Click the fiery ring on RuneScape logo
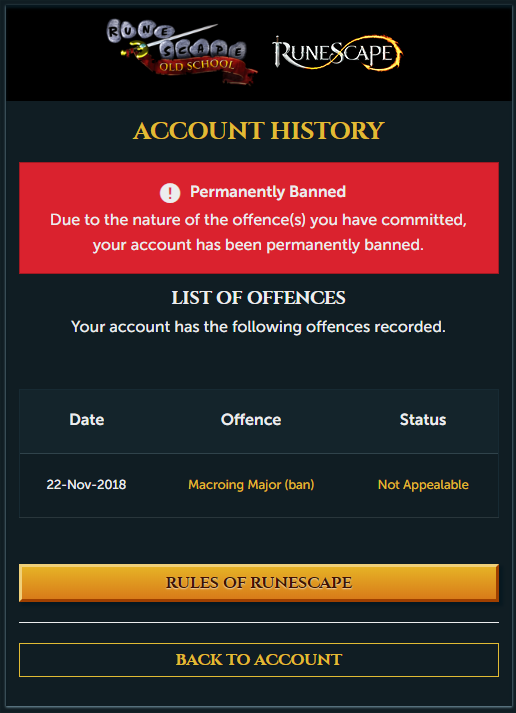The width and height of the screenshot is (516, 713). (379, 54)
